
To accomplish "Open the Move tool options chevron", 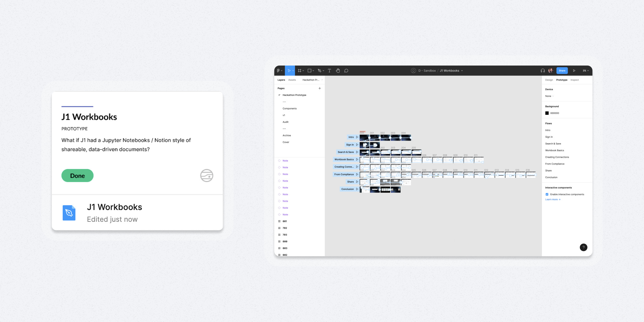I will pos(293,71).
